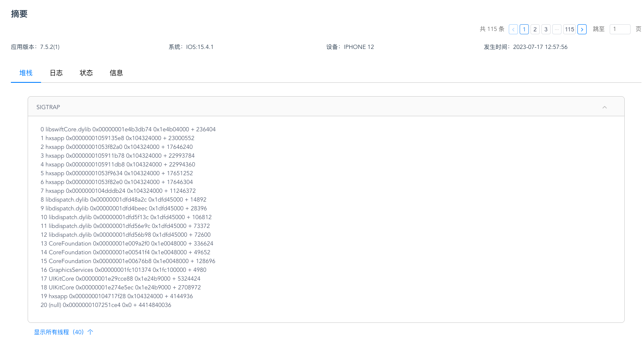Switch to the 信息 tab
The height and width of the screenshot is (340, 644).
116,73
